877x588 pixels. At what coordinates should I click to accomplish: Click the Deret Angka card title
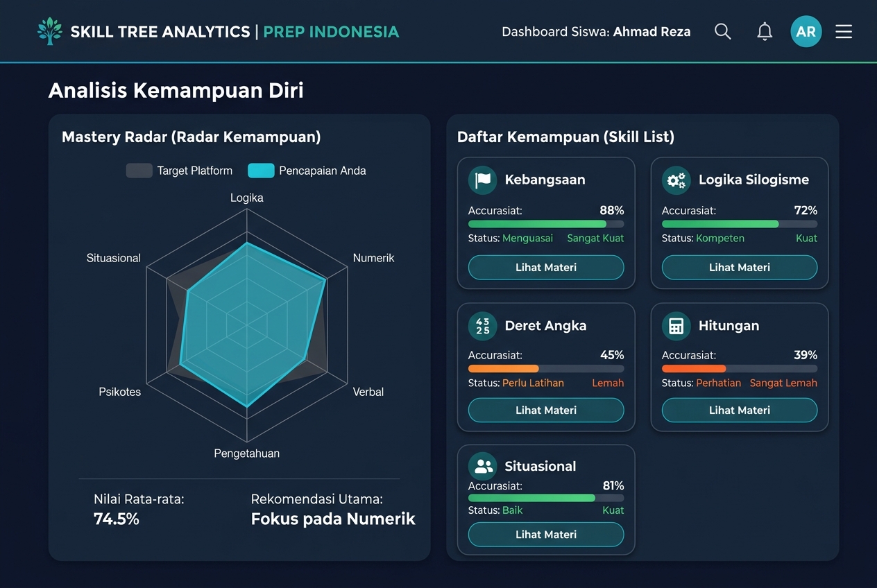(546, 326)
